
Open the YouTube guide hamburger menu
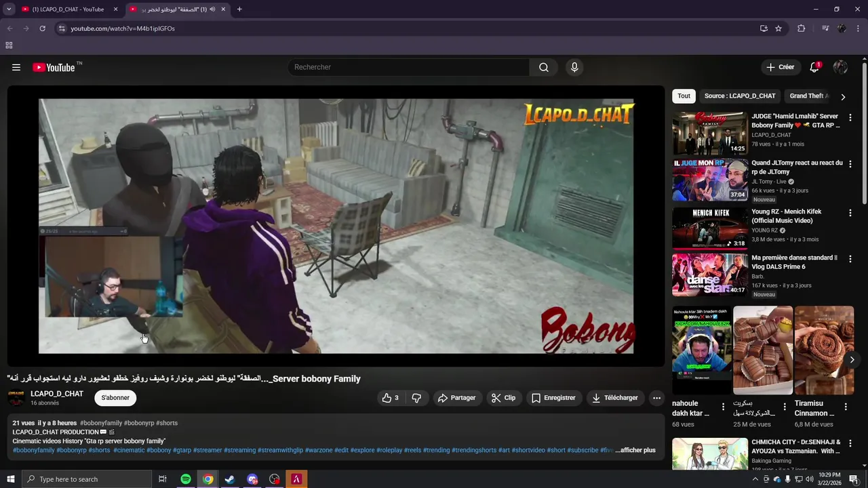coord(16,67)
